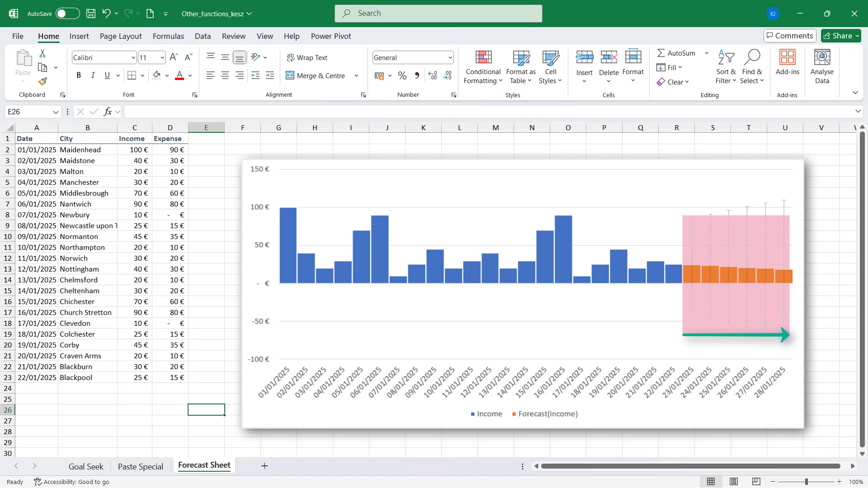Open the Comments button
This screenshot has width=868, height=488.
789,36
